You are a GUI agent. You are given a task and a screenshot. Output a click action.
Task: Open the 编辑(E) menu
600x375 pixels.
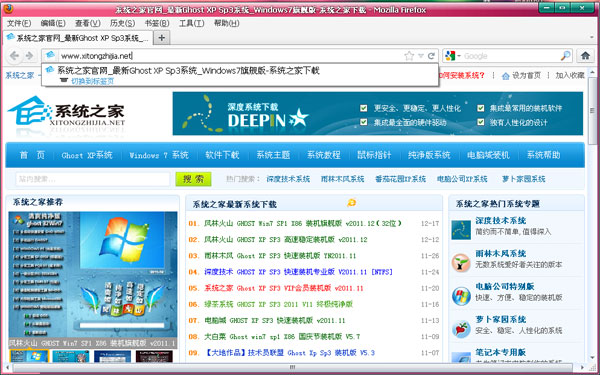pos(53,23)
